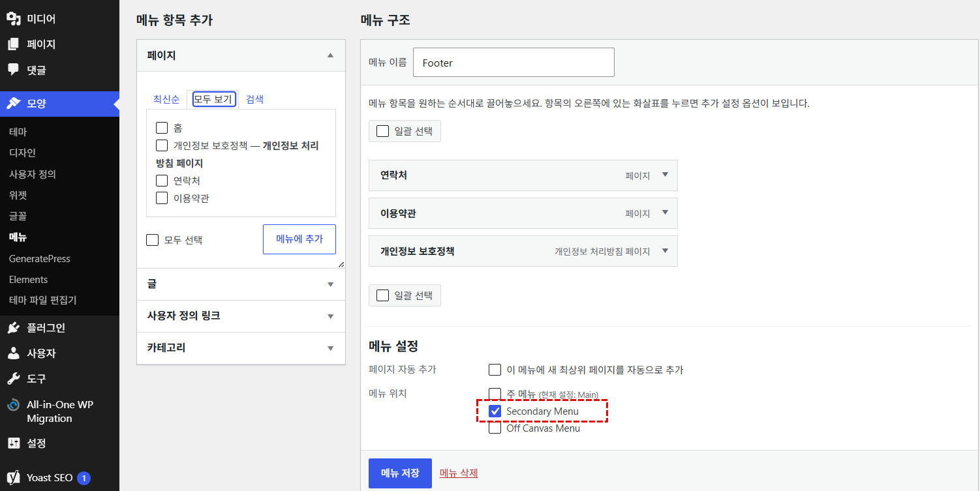Click the 모양 appearance brush icon

[x=14, y=103]
